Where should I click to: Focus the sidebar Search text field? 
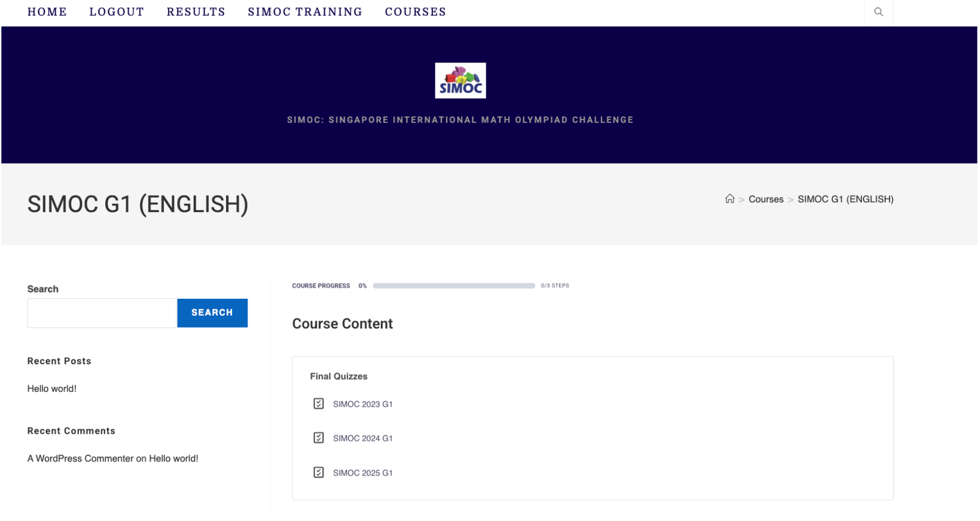[x=102, y=313]
